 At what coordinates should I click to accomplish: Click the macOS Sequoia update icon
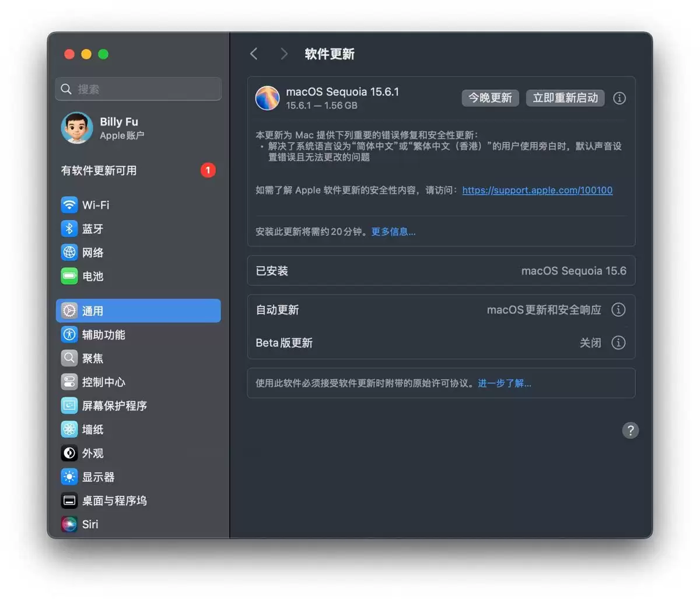click(268, 98)
